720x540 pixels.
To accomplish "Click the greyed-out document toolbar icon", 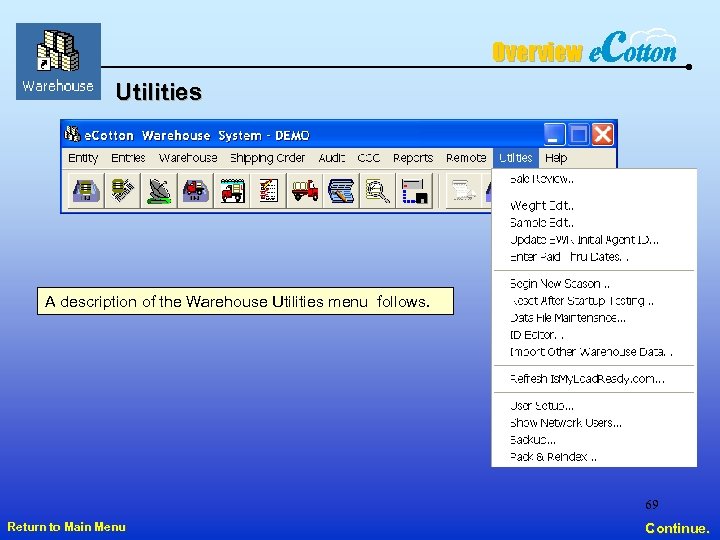I will (463, 191).
